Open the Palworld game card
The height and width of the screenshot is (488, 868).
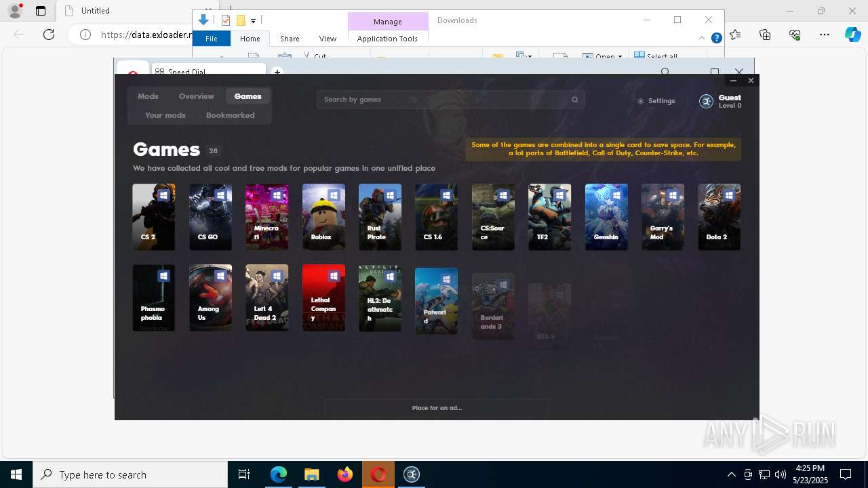point(436,301)
